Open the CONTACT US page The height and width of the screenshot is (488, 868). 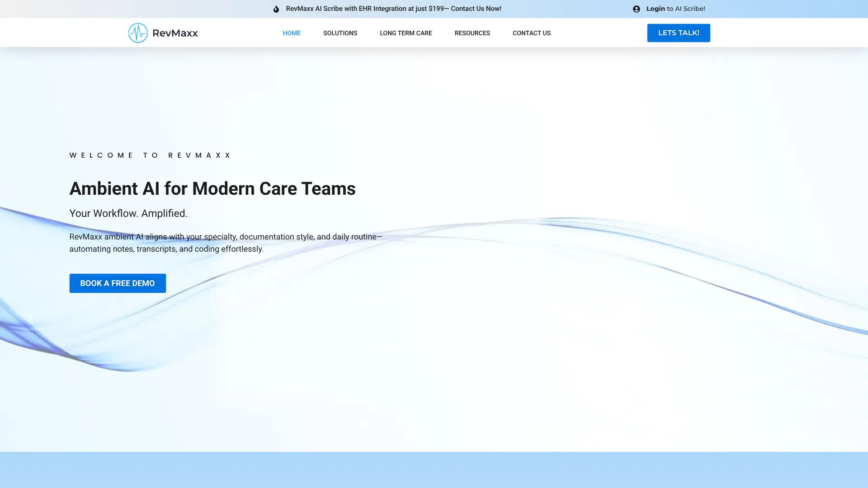[531, 33]
